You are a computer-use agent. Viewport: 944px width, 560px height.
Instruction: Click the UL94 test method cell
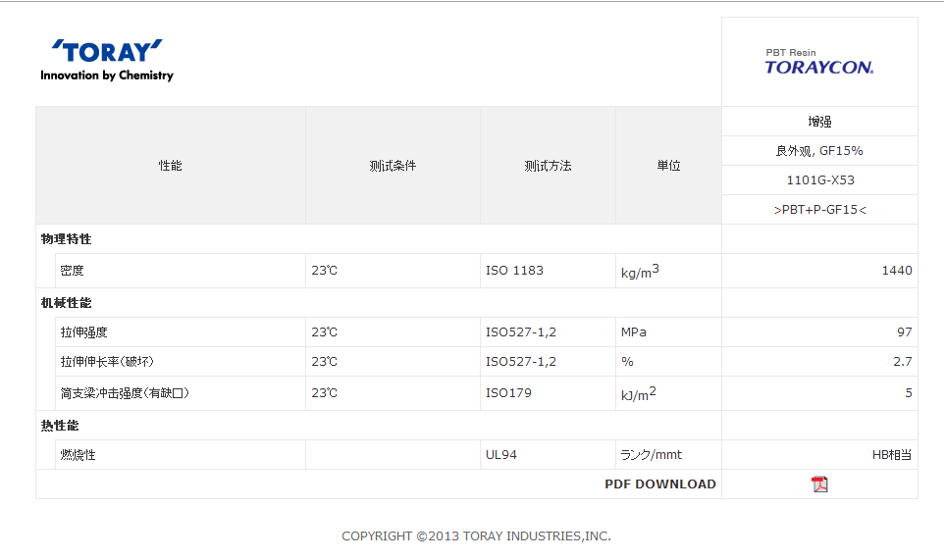[x=501, y=455]
